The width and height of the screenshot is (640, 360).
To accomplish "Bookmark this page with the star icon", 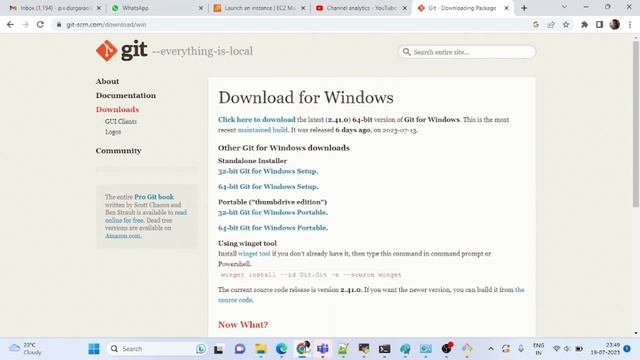I will tap(566, 24).
